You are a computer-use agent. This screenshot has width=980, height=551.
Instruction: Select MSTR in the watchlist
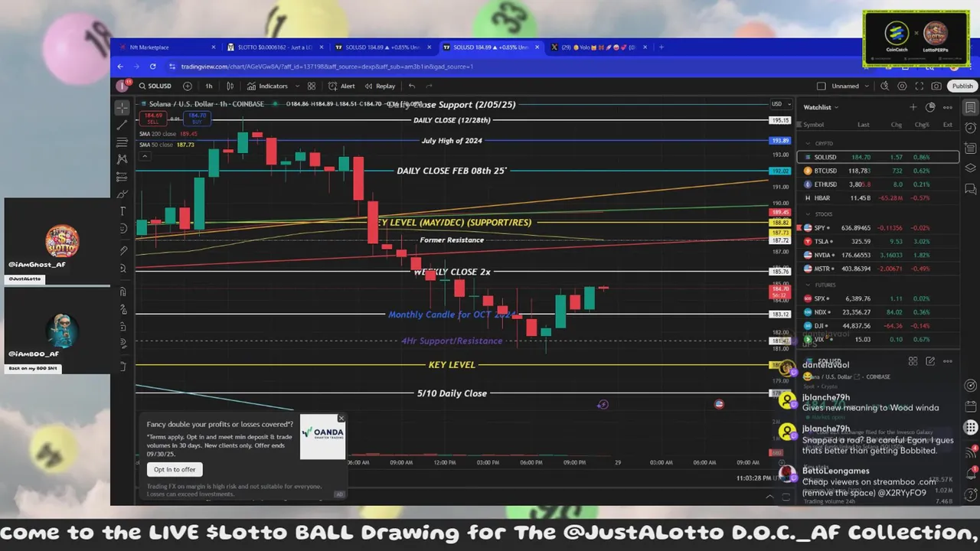click(877, 269)
